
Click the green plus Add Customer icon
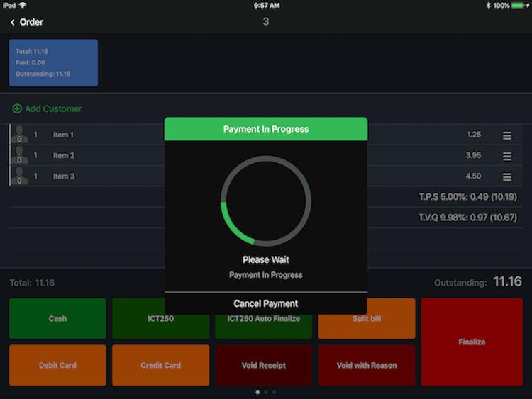coord(17,109)
